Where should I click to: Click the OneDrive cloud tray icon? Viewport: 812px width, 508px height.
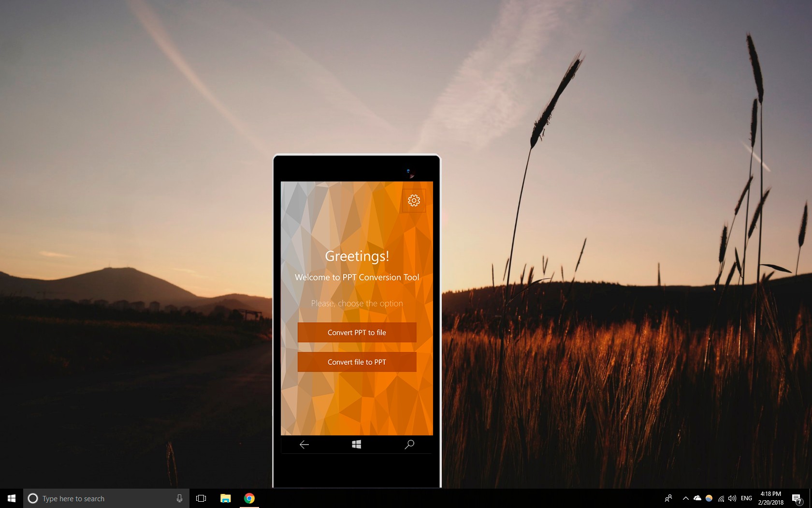coord(697,498)
